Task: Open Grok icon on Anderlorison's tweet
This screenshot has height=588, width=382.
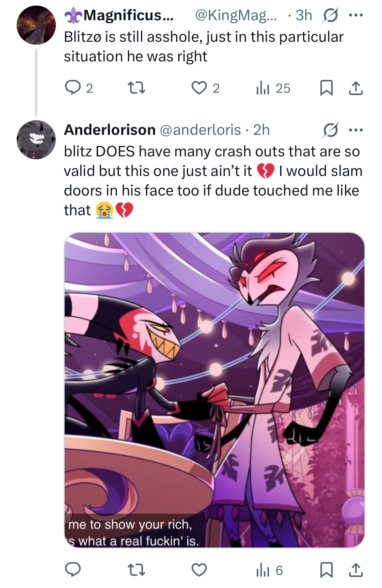Action: coord(330,130)
